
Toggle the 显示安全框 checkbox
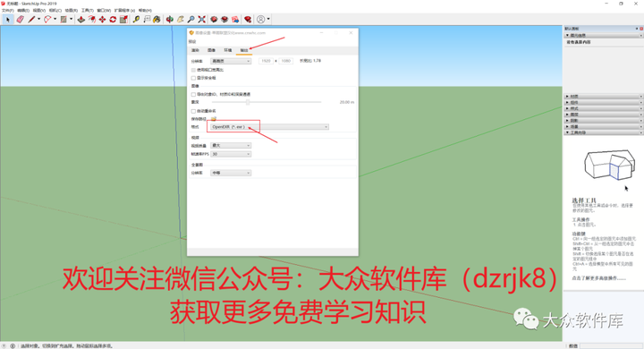click(193, 78)
